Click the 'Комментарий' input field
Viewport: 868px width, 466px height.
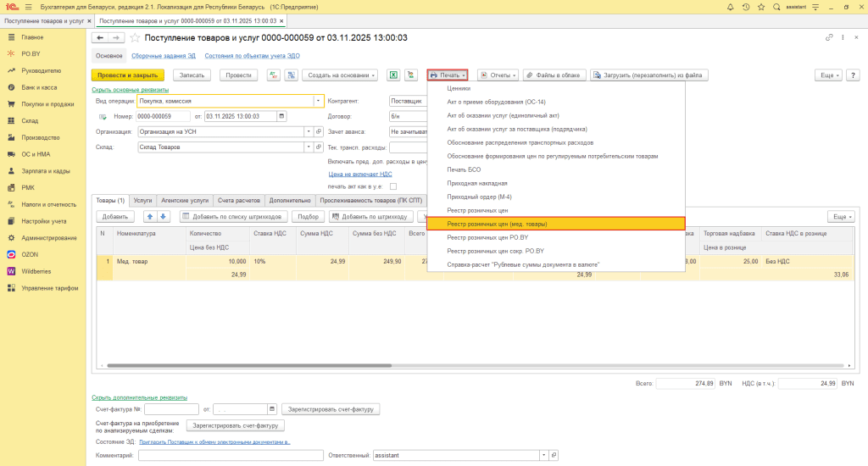coord(229,456)
